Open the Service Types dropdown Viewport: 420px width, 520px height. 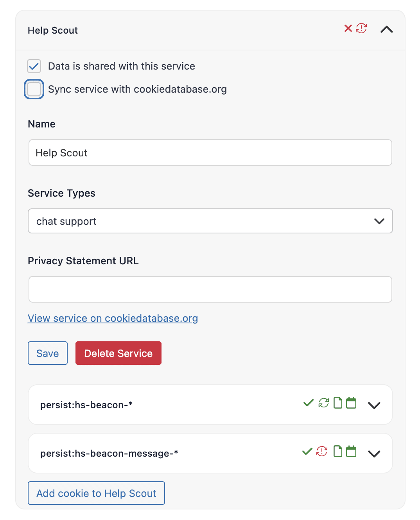coord(379,221)
